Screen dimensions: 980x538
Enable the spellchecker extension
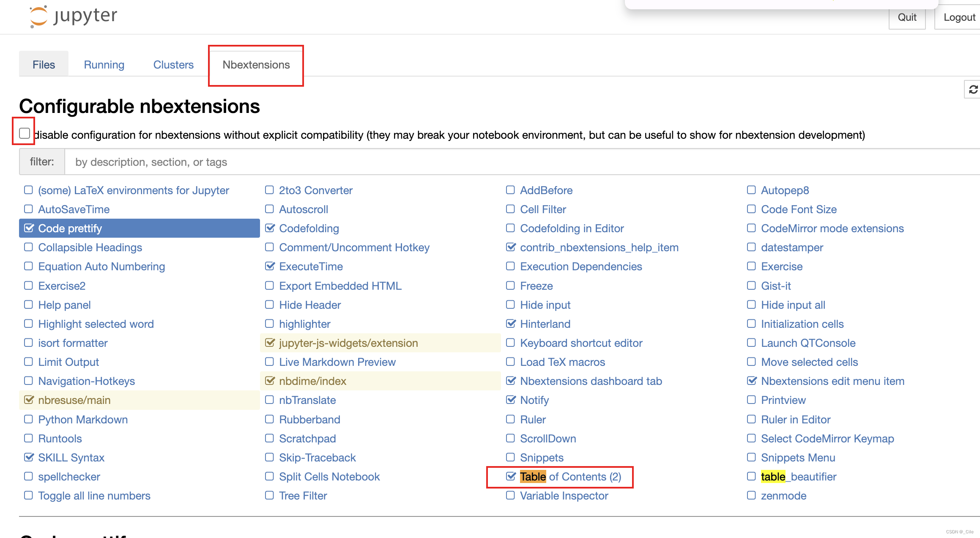pos(29,476)
